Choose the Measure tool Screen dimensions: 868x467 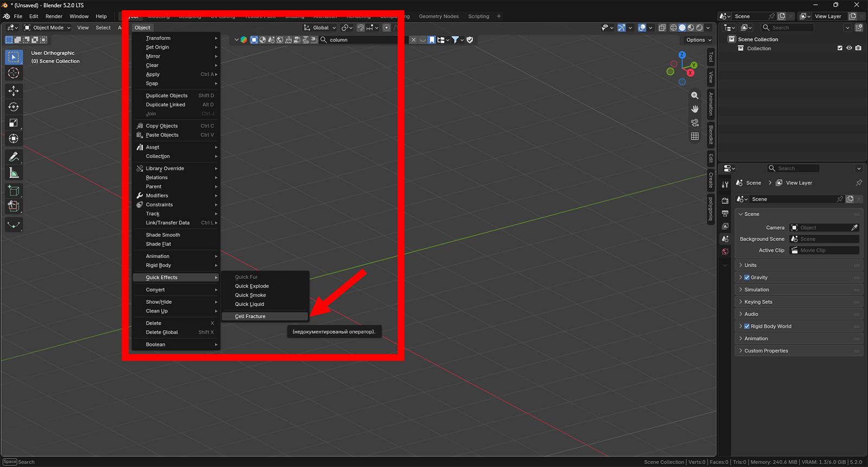[x=14, y=173]
